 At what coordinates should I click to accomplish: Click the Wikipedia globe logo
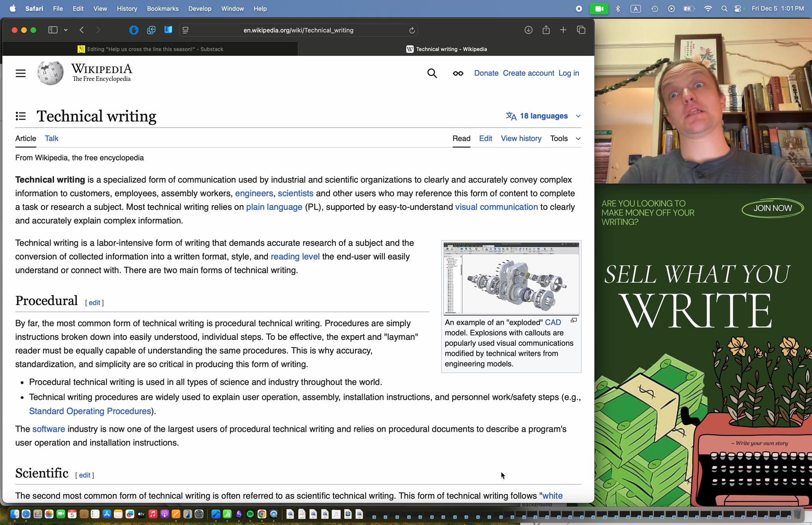(x=50, y=73)
